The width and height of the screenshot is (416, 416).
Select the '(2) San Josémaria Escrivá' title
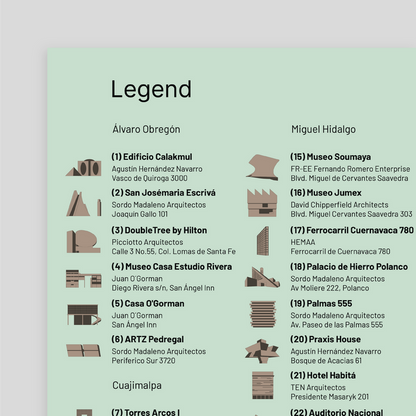coord(164,193)
